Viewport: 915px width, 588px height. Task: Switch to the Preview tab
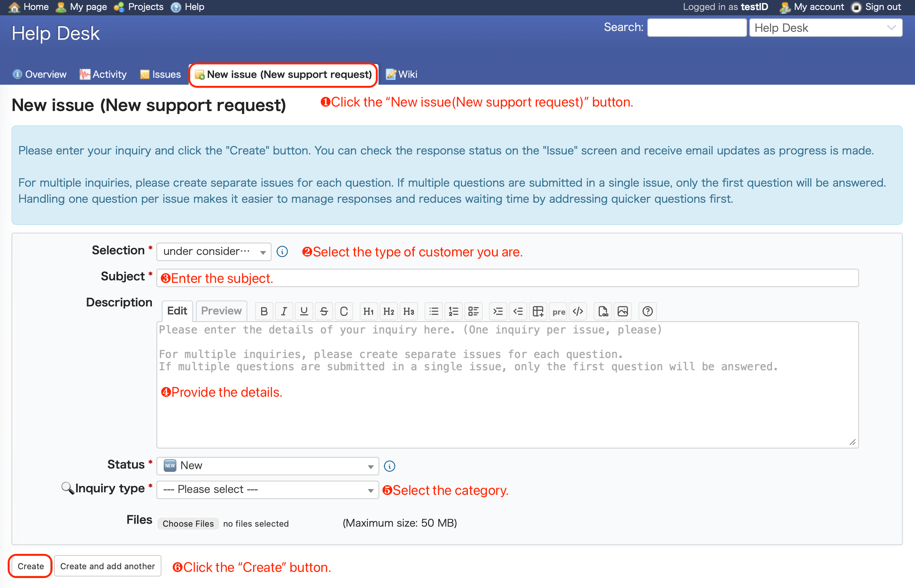pyautogui.click(x=221, y=311)
